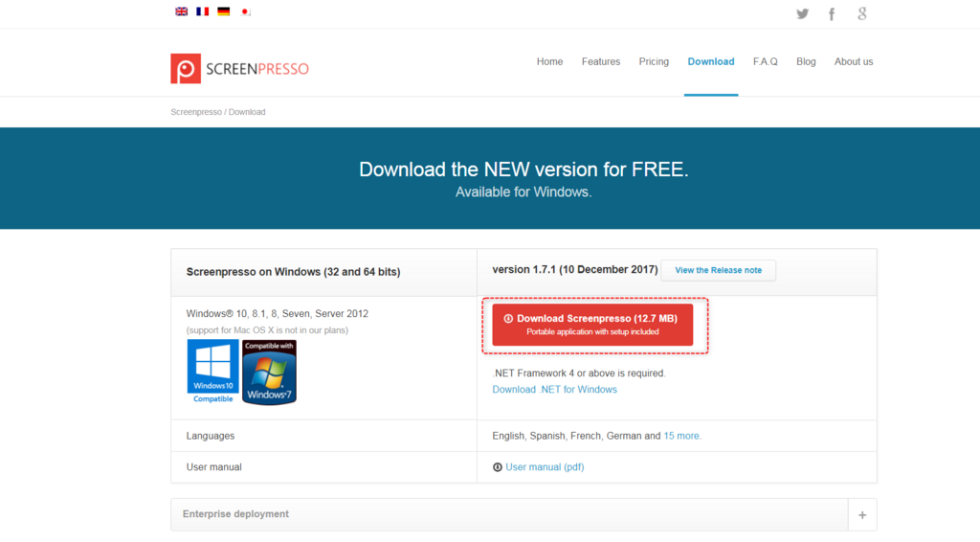Viewport: 980px width, 542px height.
Task: Click 'Windows® 10, 8.1, 8, Seven, Server 2012' text
Action: click(277, 314)
